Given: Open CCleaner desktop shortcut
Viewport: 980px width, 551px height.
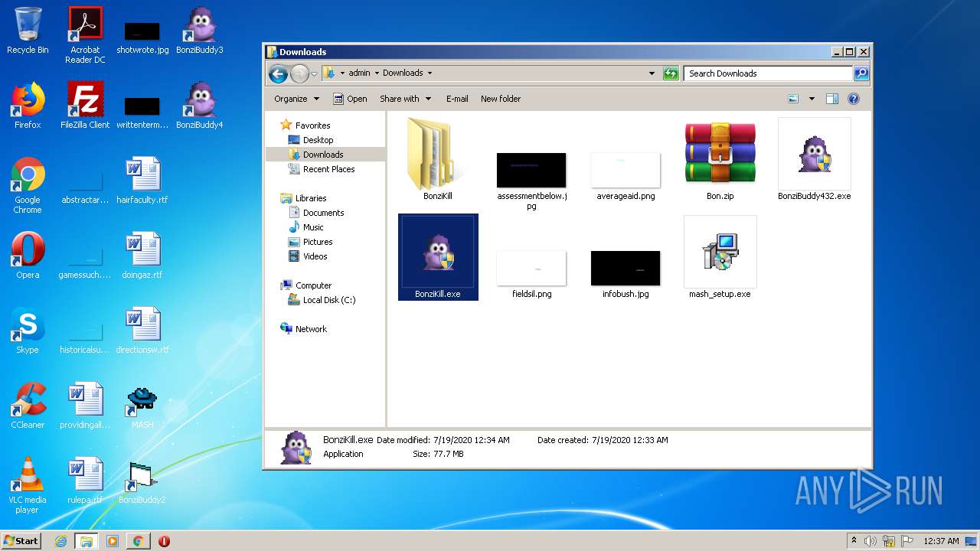Looking at the screenshot, I should point(28,406).
